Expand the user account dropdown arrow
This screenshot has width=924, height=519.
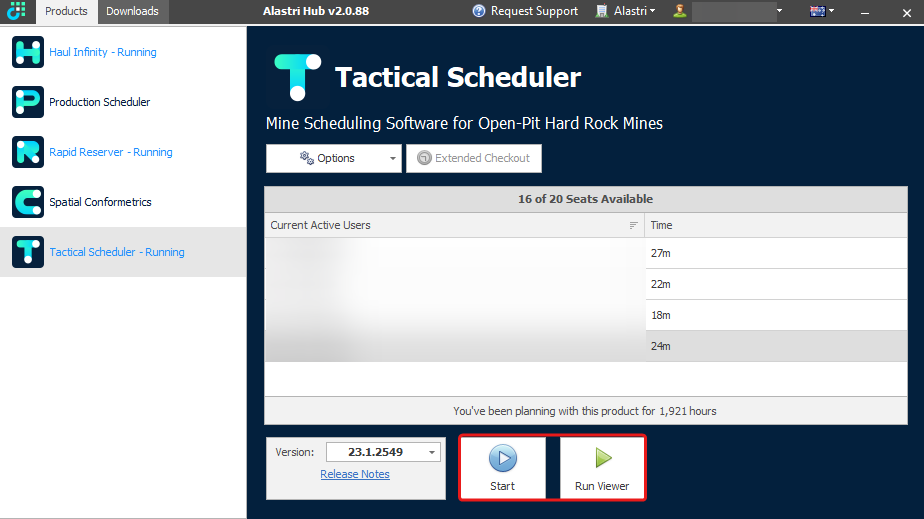click(780, 11)
